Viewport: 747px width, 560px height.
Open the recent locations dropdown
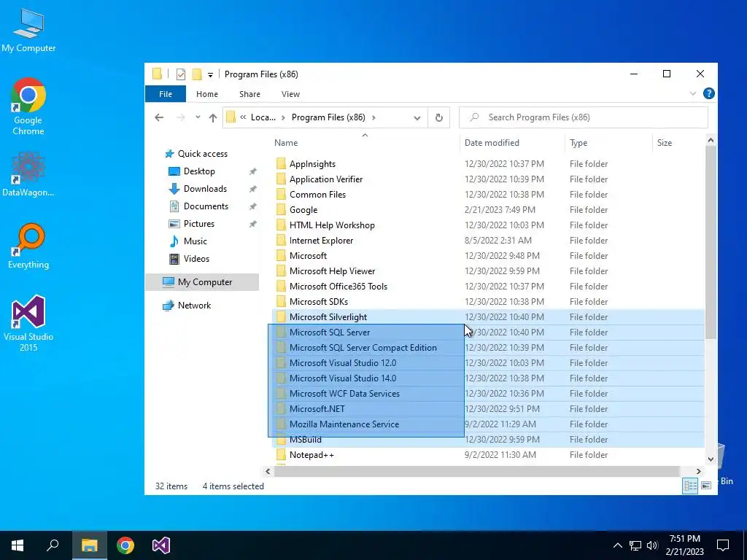(x=198, y=117)
